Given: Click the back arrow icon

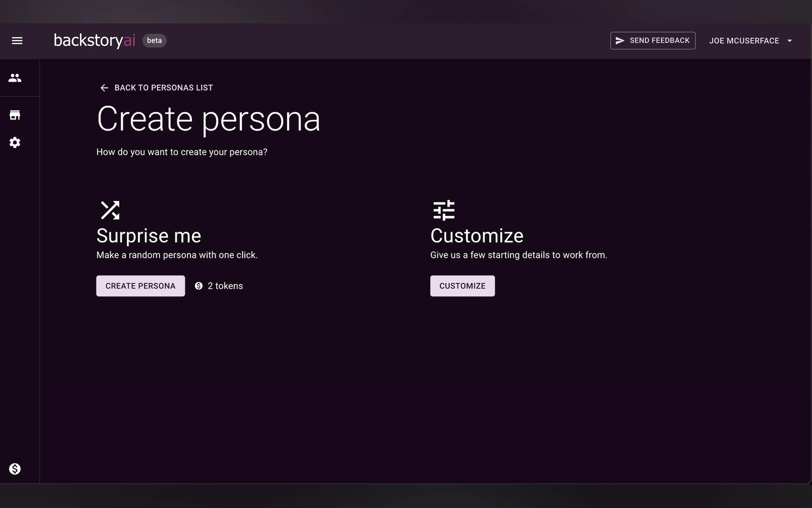Looking at the screenshot, I should (x=105, y=88).
